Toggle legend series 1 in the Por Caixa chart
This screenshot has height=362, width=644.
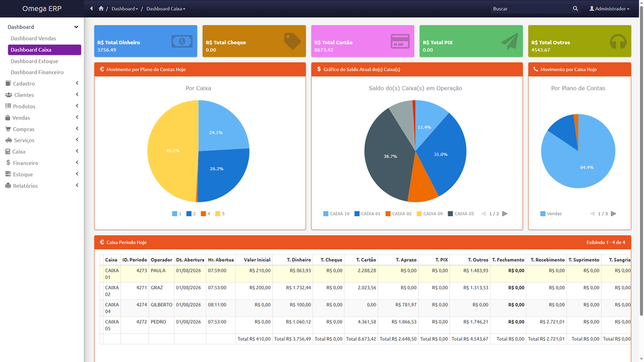click(177, 214)
